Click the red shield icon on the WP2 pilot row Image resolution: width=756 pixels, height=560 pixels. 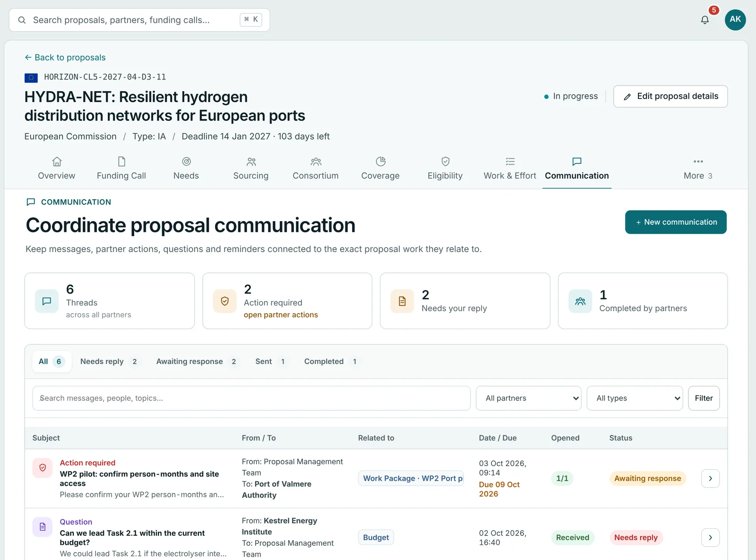tap(43, 468)
